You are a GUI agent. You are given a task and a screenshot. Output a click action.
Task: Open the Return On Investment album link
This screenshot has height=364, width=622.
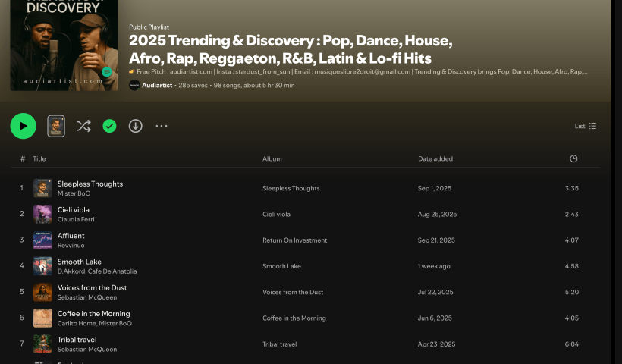[294, 240]
